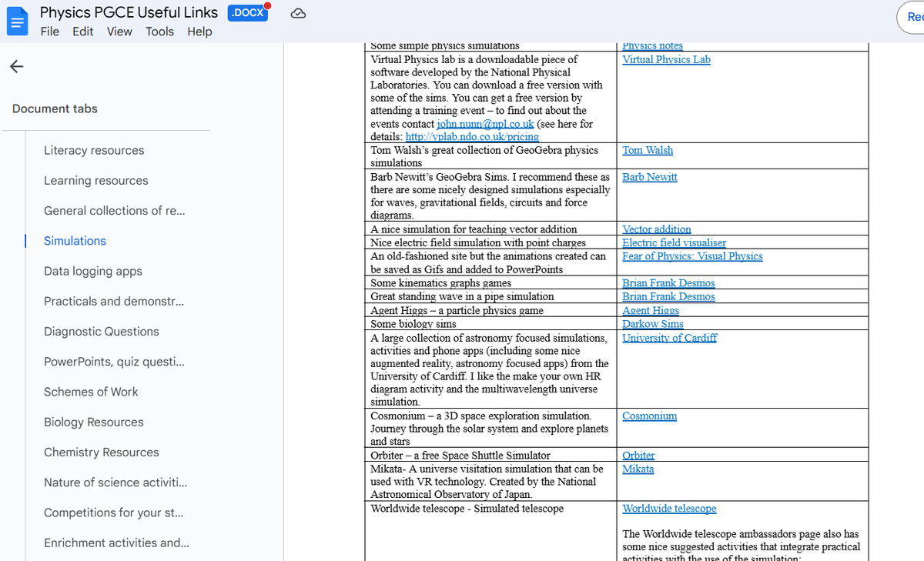Click text 'Some kinematics graphs games'
This screenshot has height=561, width=924.
coord(440,283)
